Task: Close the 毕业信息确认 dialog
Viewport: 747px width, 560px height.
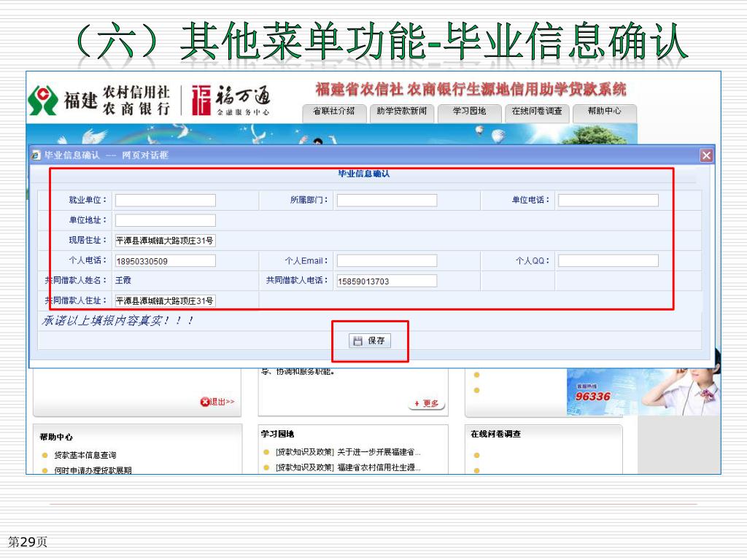Action: 706,155
